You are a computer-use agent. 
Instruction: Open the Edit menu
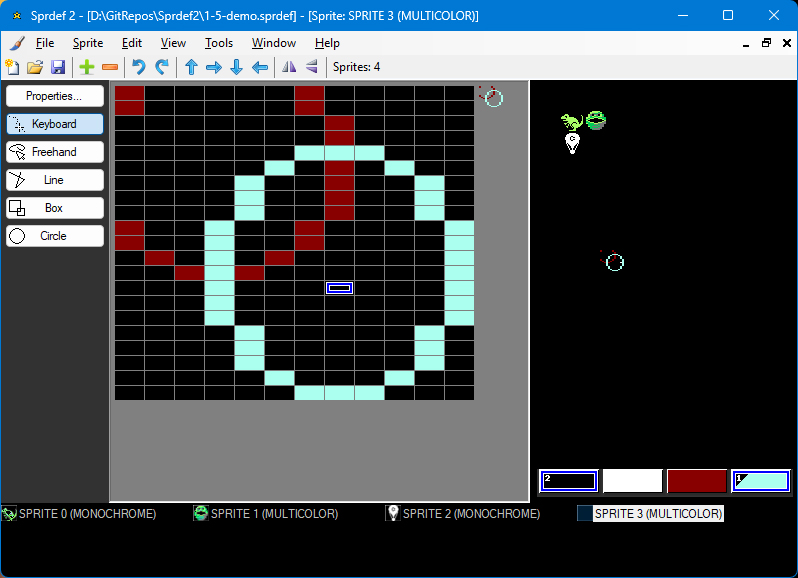point(132,43)
